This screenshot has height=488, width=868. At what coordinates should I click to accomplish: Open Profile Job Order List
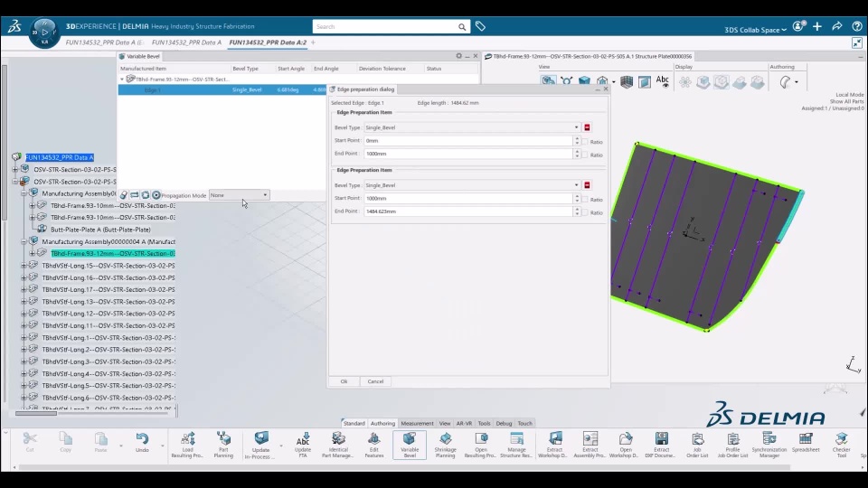point(733,445)
